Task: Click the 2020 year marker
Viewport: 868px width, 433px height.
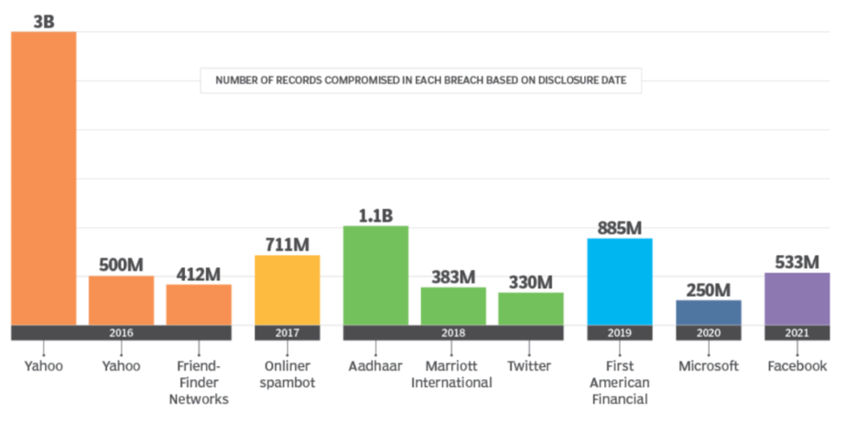Action: (708, 333)
